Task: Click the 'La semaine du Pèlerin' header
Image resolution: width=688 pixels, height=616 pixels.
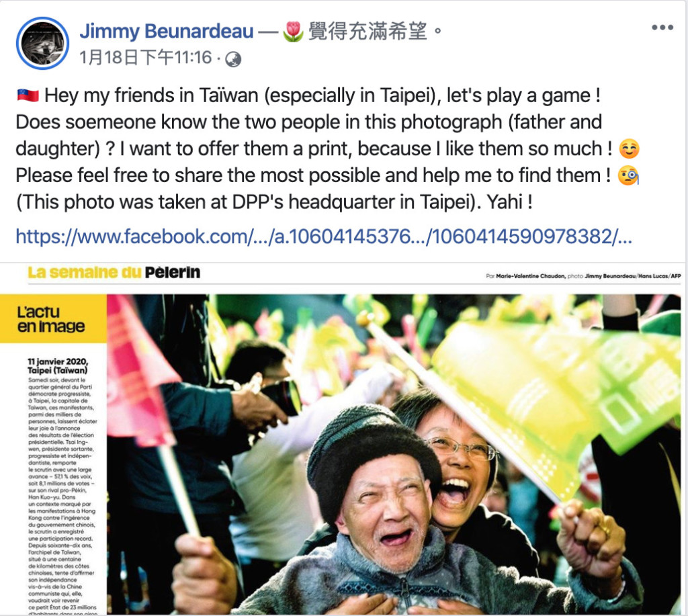Action: [114, 273]
